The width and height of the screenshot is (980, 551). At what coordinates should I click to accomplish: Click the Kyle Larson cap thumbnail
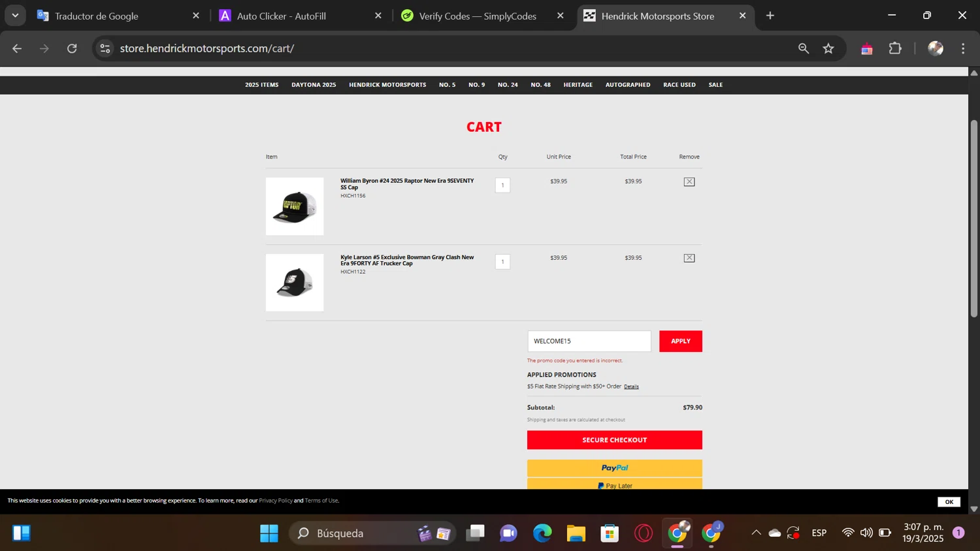click(295, 283)
